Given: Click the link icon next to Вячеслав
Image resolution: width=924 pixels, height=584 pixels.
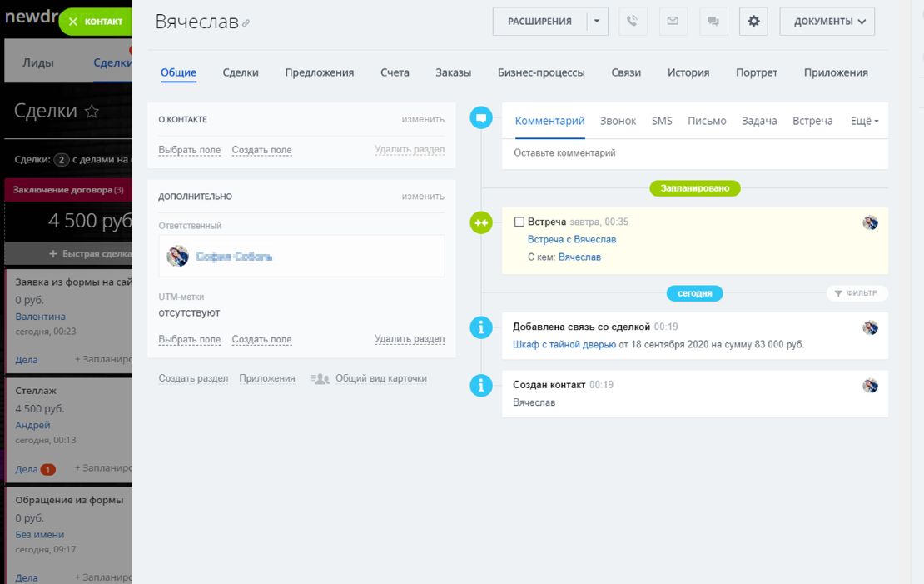Looking at the screenshot, I should click(246, 24).
